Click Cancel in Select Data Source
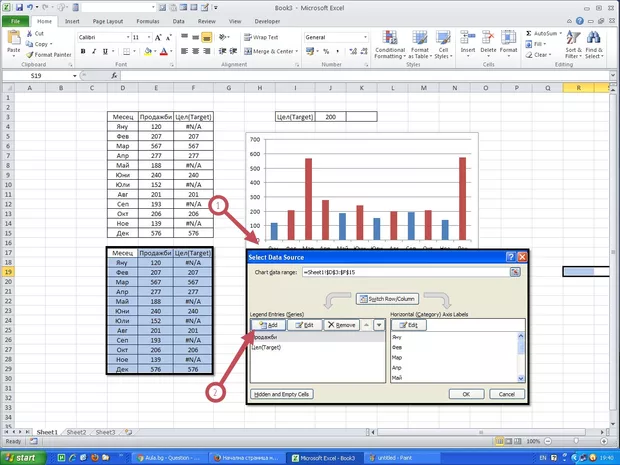 coord(507,394)
